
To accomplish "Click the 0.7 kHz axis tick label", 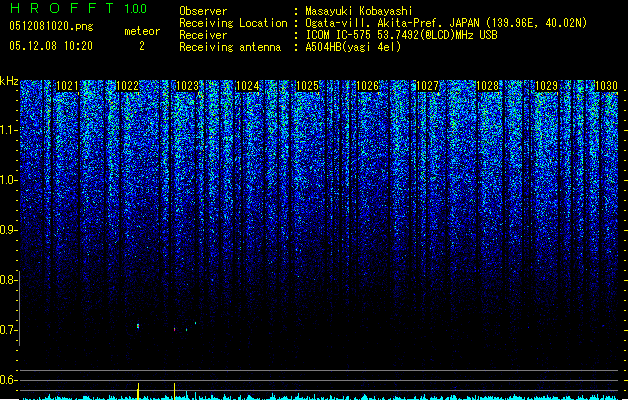I will (x=8, y=330).
